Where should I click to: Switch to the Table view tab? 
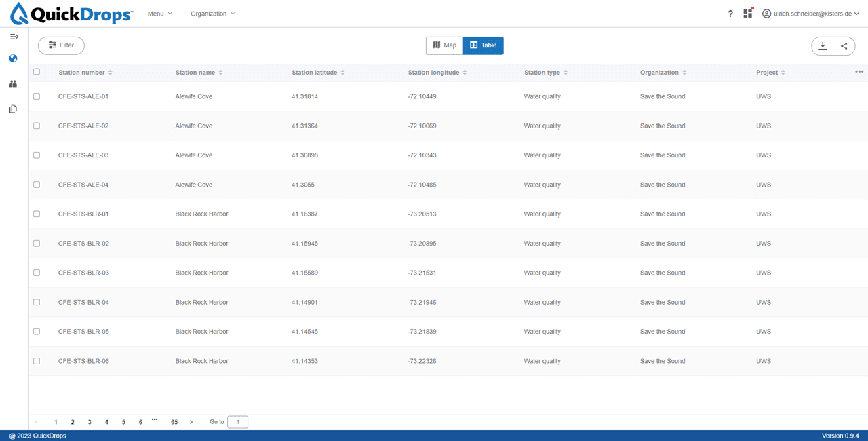(x=484, y=45)
